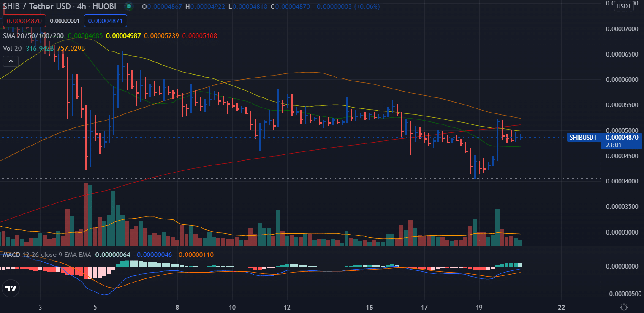644x313 pixels.
Task: Click red SMA value 0.00005108
Action: point(200,36)
